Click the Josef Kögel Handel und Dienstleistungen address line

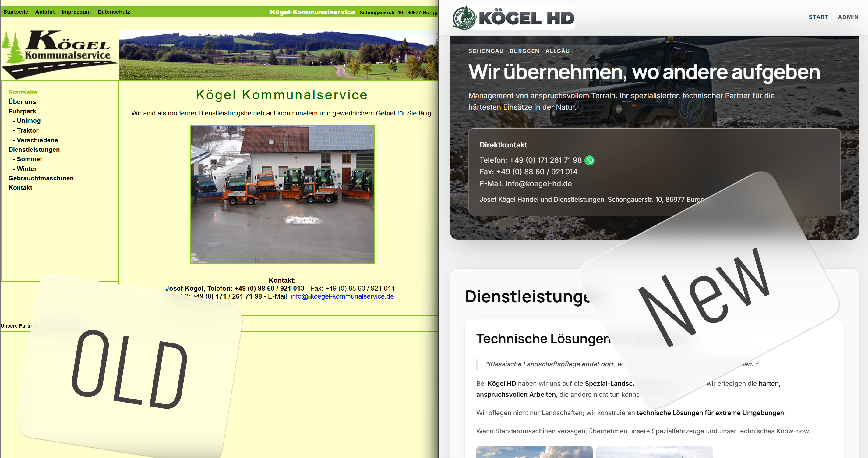pos(592,200)
